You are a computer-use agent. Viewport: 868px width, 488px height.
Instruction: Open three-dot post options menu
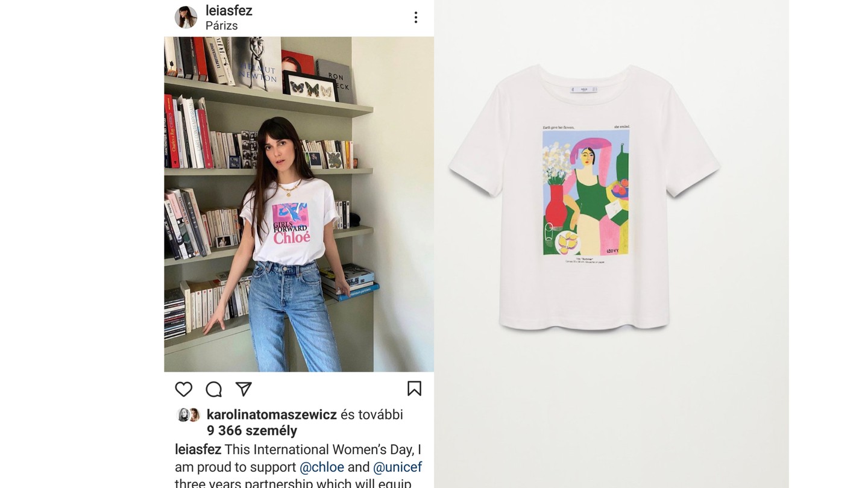(x=415, y=17)
